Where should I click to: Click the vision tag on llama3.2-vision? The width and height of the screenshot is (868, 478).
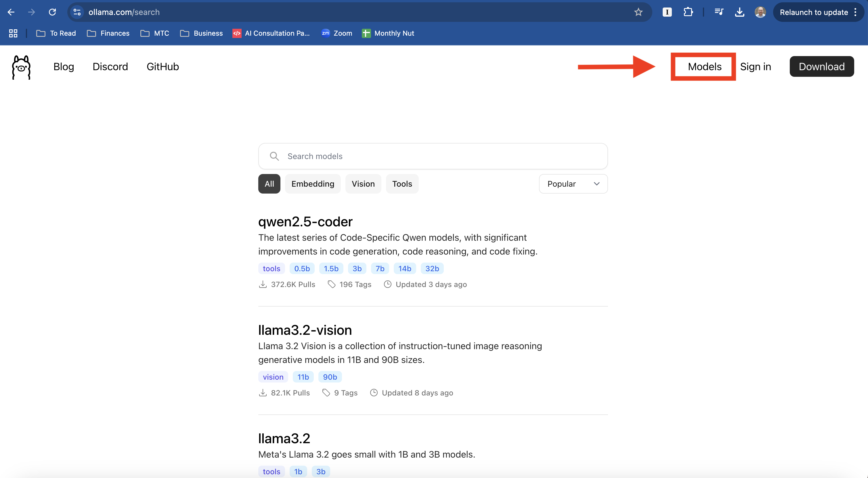[273, 377]
